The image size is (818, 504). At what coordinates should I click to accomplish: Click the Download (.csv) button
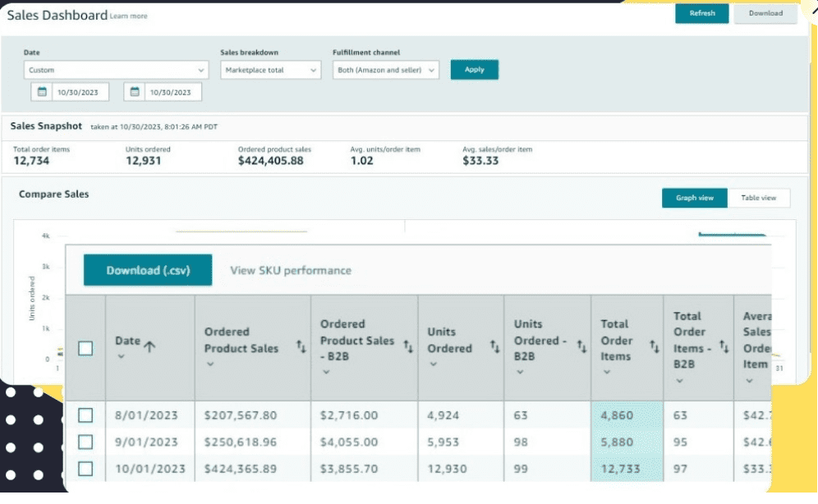pos(148,270)
